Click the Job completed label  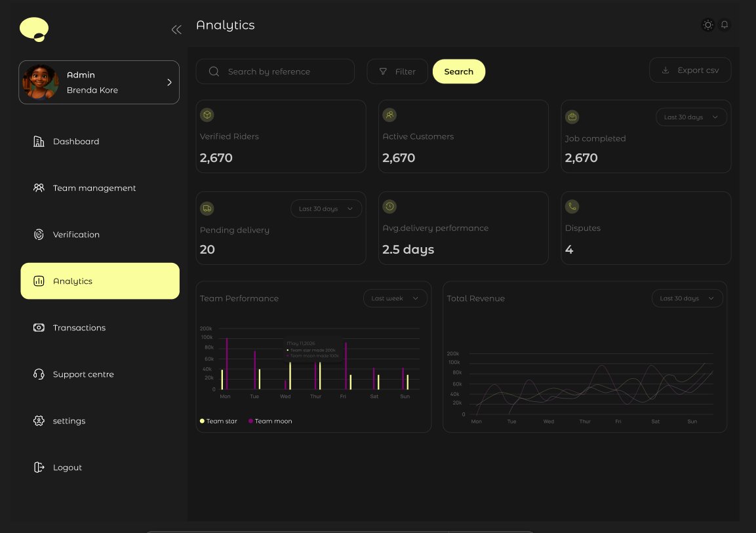(x=595, y=138)
